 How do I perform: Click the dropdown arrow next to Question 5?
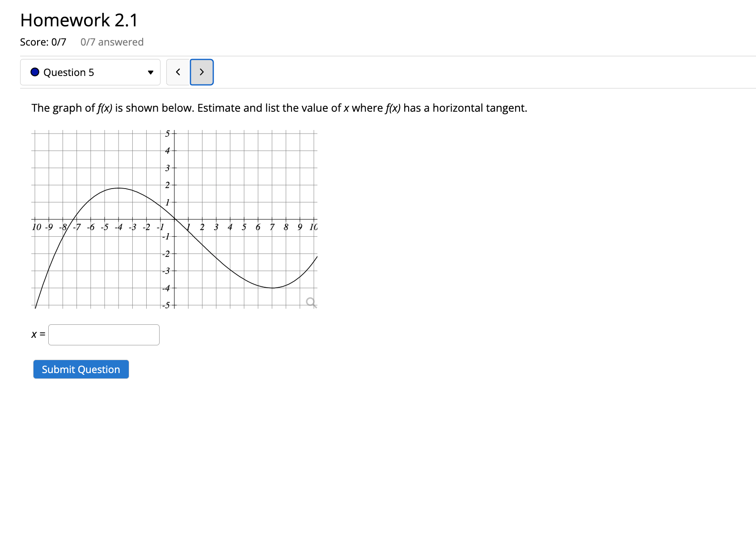click(x=151, y=72)
